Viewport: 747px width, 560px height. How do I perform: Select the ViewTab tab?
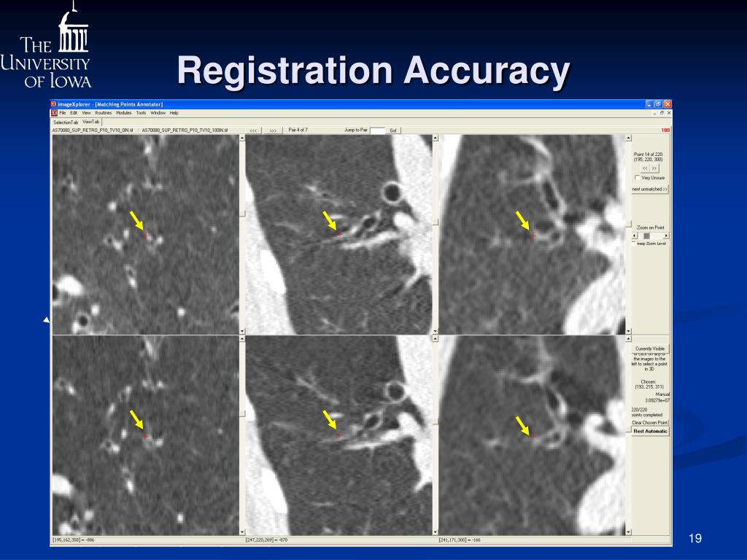91,122
